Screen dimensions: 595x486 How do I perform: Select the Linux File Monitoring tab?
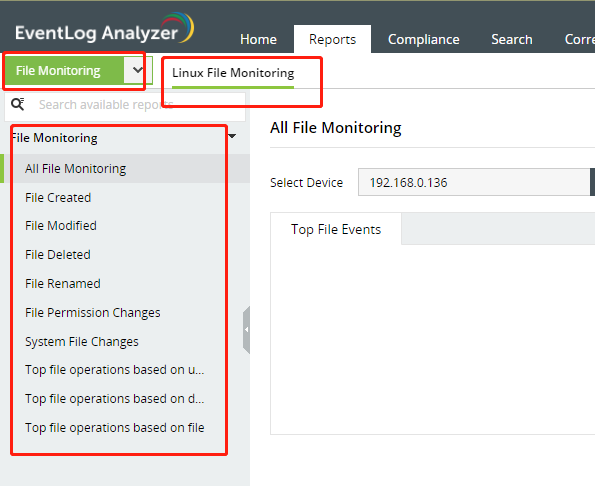pyautogui.click(x=233, y=73)
